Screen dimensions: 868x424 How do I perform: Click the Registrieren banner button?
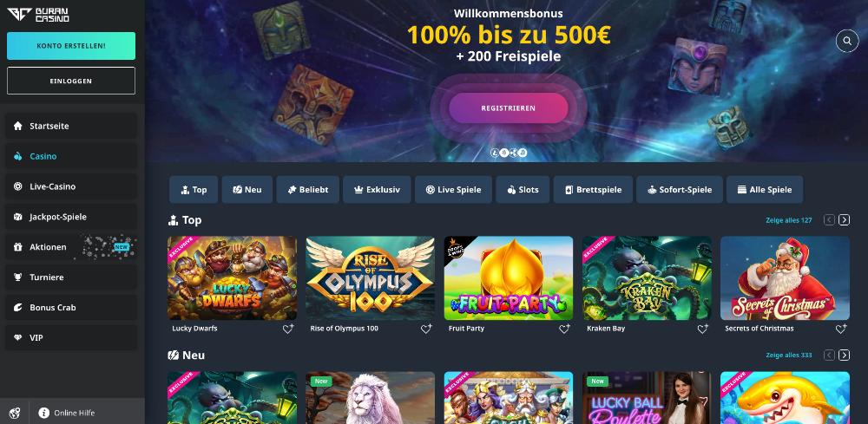pyautogui.click(x=508, y=108)
